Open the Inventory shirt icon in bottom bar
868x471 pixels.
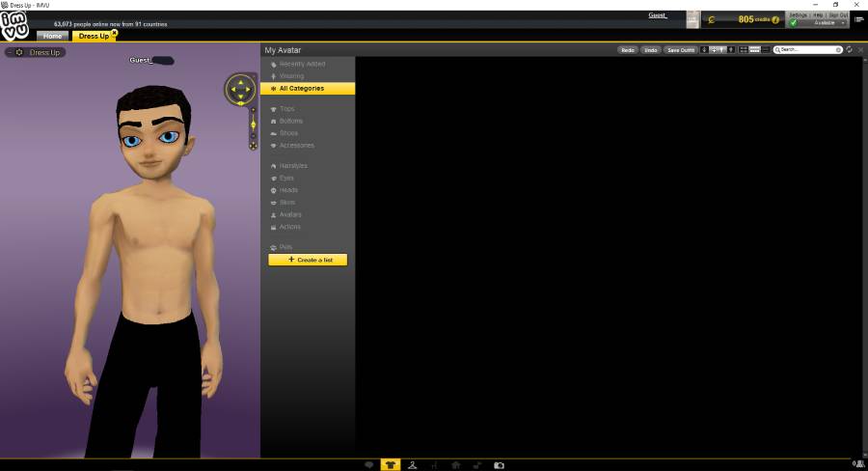391,465
